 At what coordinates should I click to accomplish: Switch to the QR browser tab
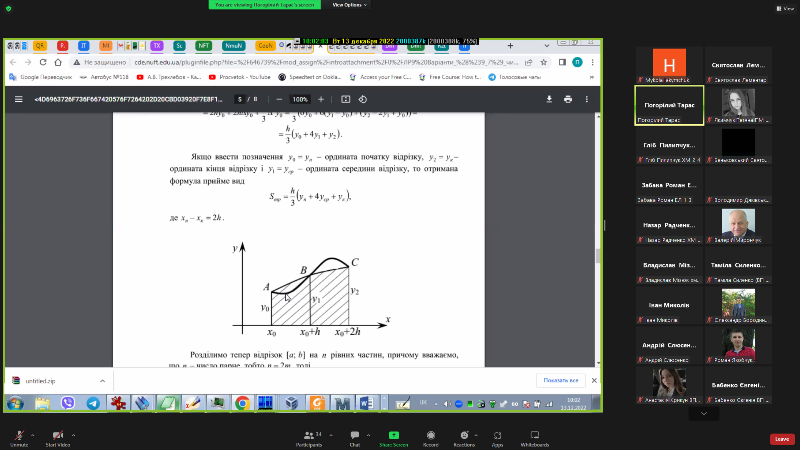[x=40, y=46]
